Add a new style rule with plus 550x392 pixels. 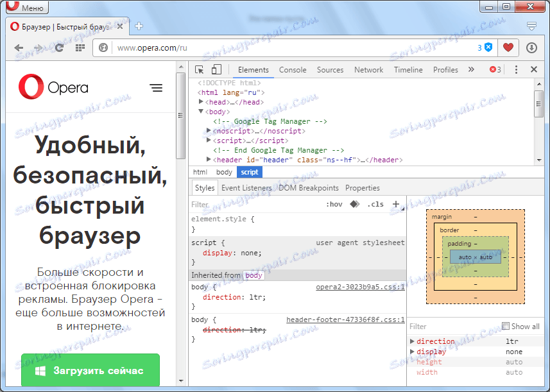(396, 204)
